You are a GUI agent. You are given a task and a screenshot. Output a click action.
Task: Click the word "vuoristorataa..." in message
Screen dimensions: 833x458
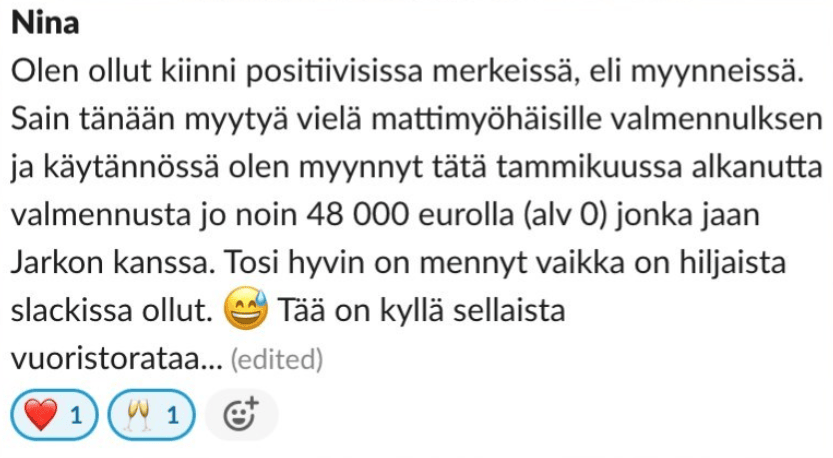click(x=115, y=357)
